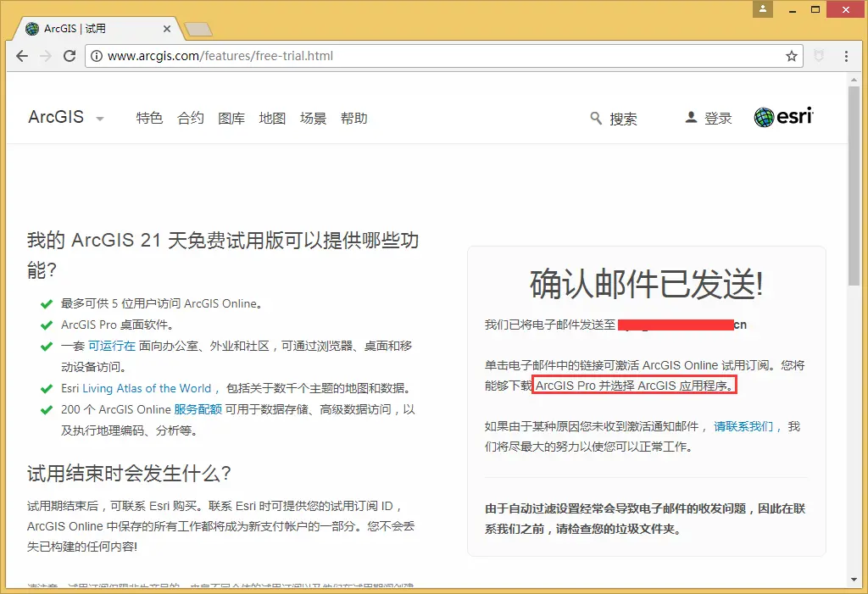Click the ArcGIS Pro 桌面软件 list item
The width and height of the screenshot is (868, 594).
(x=117, y=325)
